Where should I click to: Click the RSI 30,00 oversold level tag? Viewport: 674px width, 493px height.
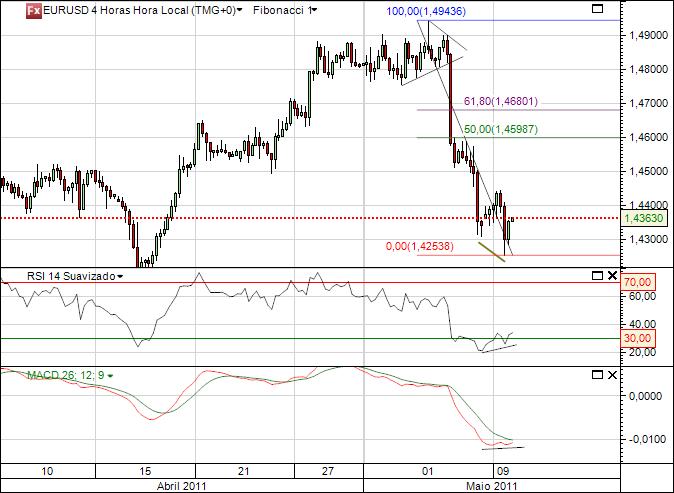point(637,338)
